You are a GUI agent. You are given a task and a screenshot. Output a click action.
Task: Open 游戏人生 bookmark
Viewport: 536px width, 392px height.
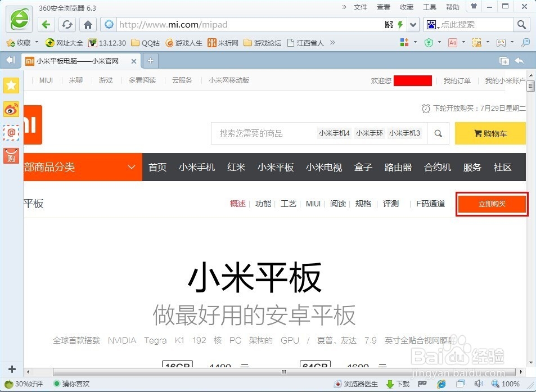tap(183, 43)
